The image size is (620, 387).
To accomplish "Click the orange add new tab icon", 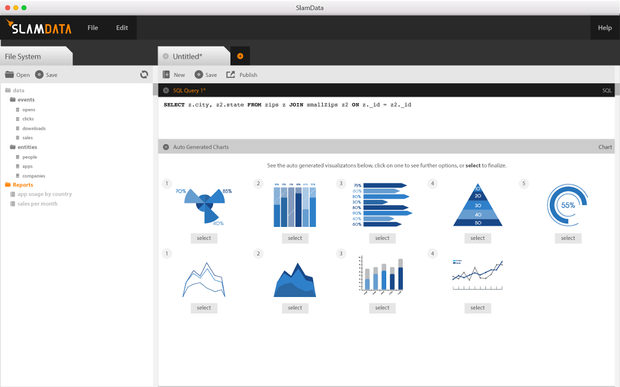I will [240, 56].
